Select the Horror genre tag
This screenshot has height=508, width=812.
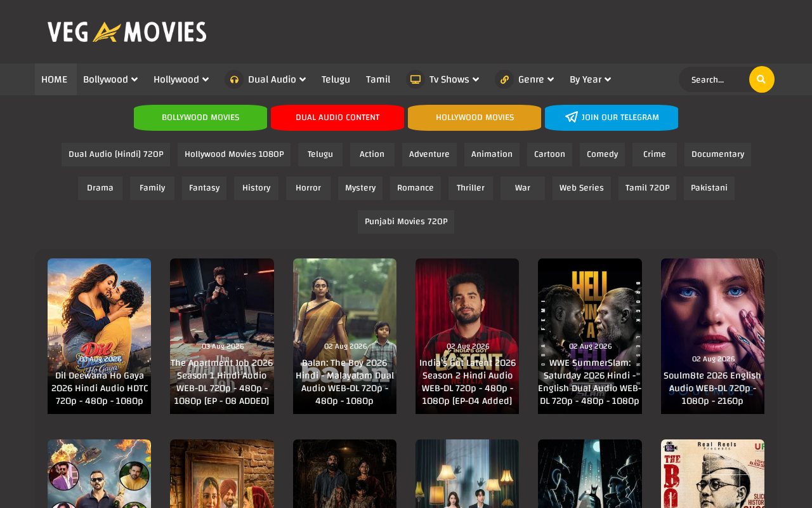click(x=308, y=188)
